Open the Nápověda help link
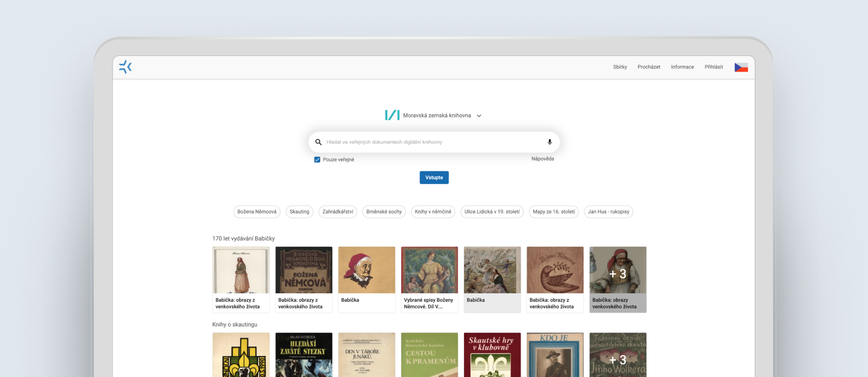Image resolution: width=868 pixels, height=377 pixels. tap(542, 159)
